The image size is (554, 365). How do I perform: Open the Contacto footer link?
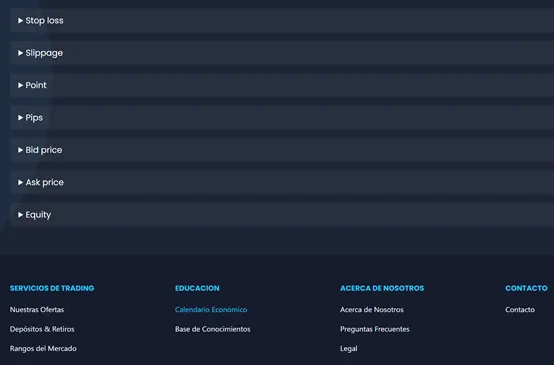tap(520, 310)
